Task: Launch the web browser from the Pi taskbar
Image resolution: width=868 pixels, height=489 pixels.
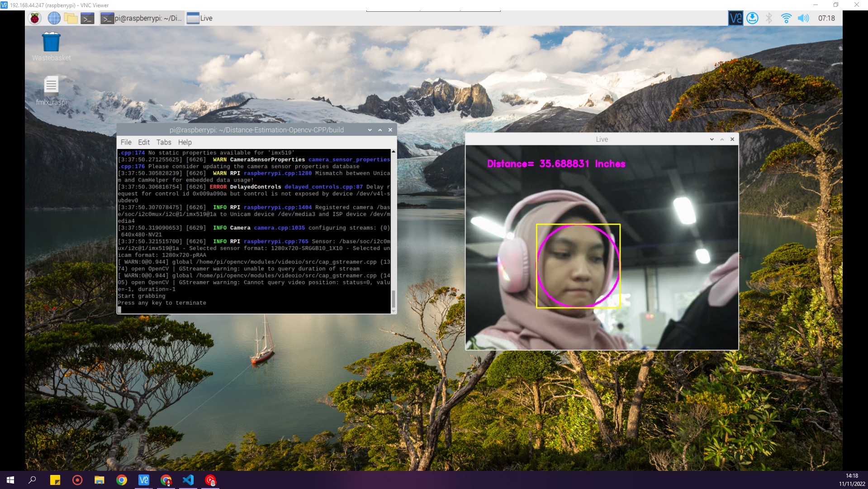Action: [54, 18]
